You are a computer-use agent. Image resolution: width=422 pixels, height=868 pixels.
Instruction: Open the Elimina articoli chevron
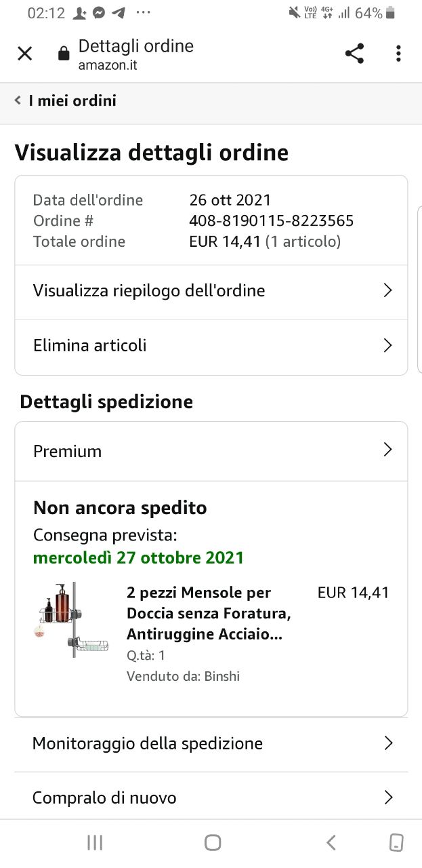click(x=387, y=346)
